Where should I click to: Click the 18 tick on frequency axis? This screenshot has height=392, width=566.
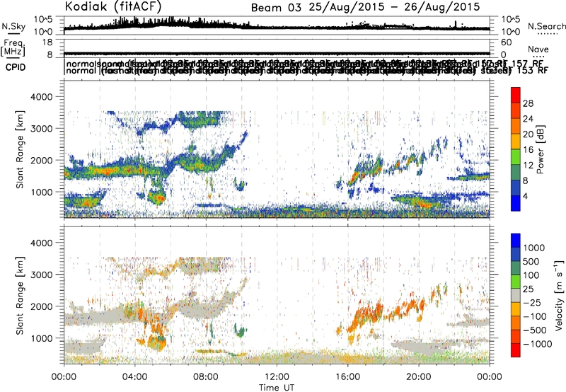(x=47, y=42)
